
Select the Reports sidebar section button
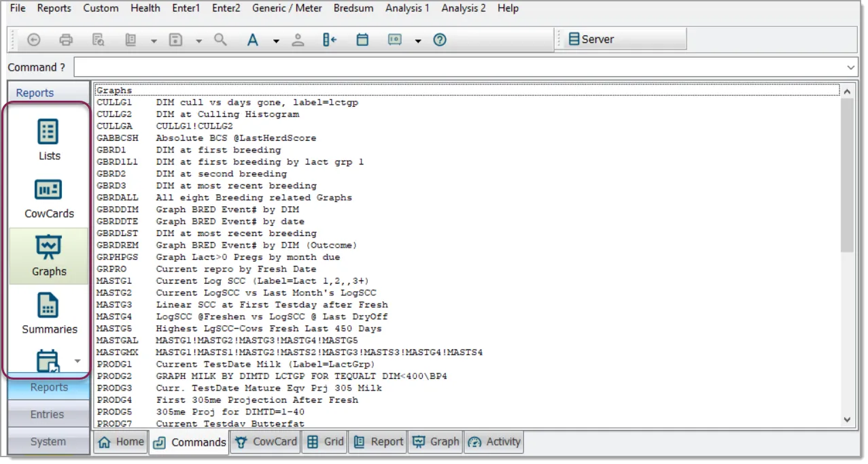pos(48,387)
